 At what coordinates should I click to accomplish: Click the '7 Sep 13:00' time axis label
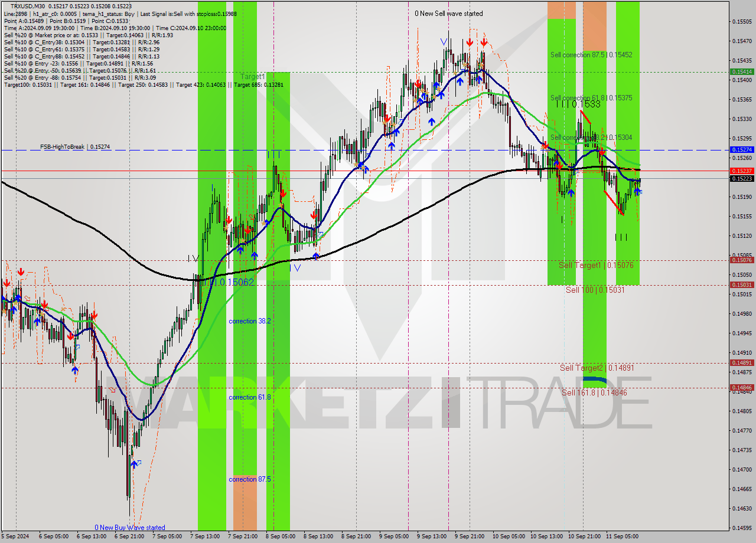pos(205,537)
